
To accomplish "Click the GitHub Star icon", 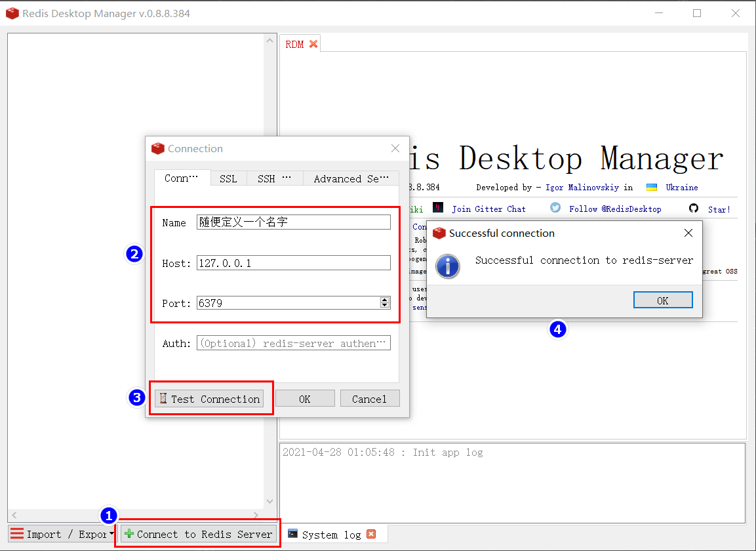I will (693, 209).
